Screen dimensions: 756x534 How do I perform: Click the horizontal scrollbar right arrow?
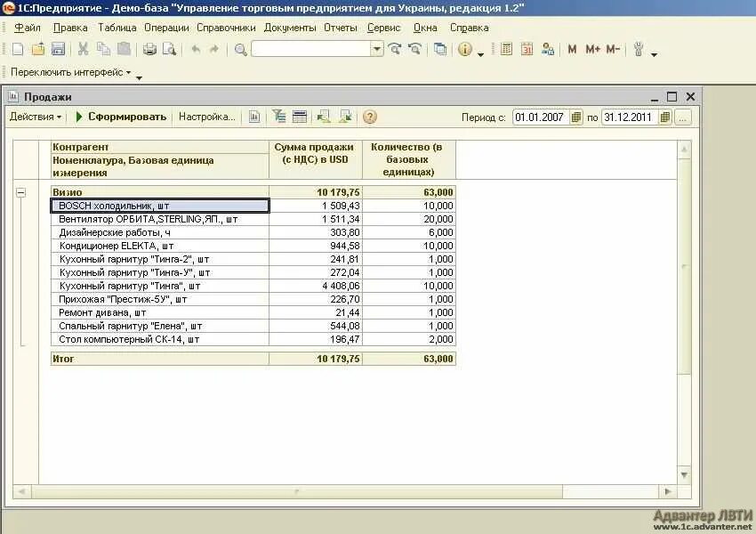coord(668,491)
